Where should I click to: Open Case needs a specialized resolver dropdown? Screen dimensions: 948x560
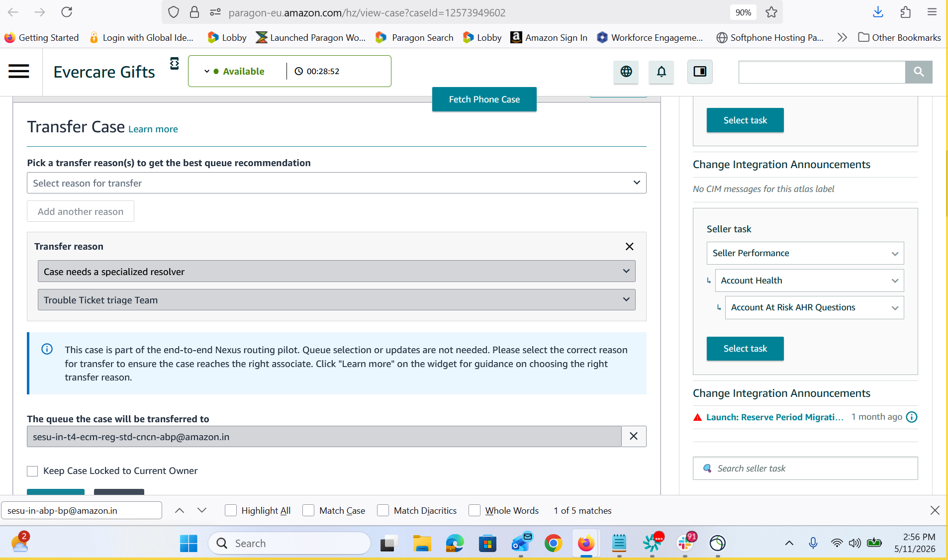point(337,272)
